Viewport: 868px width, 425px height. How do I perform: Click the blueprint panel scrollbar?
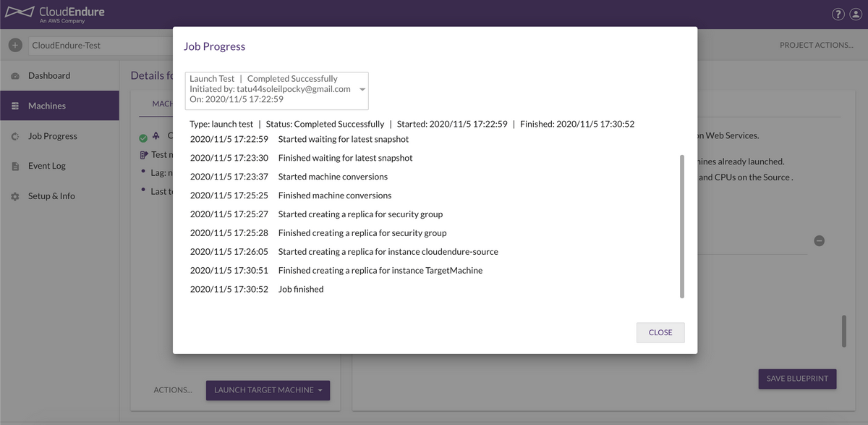pos(843,331)
